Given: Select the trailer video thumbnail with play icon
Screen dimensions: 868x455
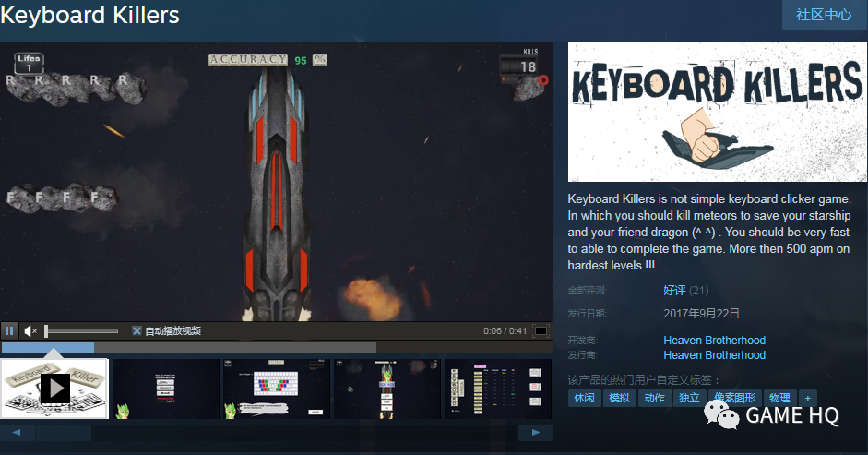Looking at the screenshot, I should (x=54, y=389).
